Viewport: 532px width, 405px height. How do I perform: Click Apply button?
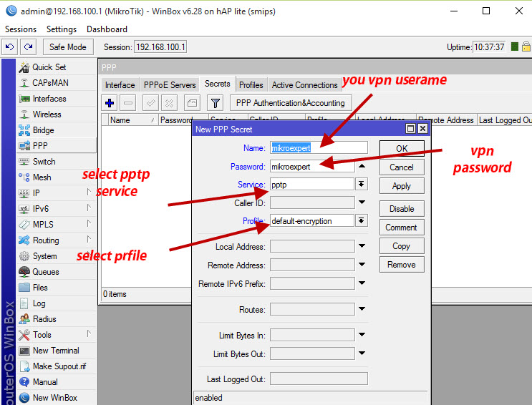point(402,186)
